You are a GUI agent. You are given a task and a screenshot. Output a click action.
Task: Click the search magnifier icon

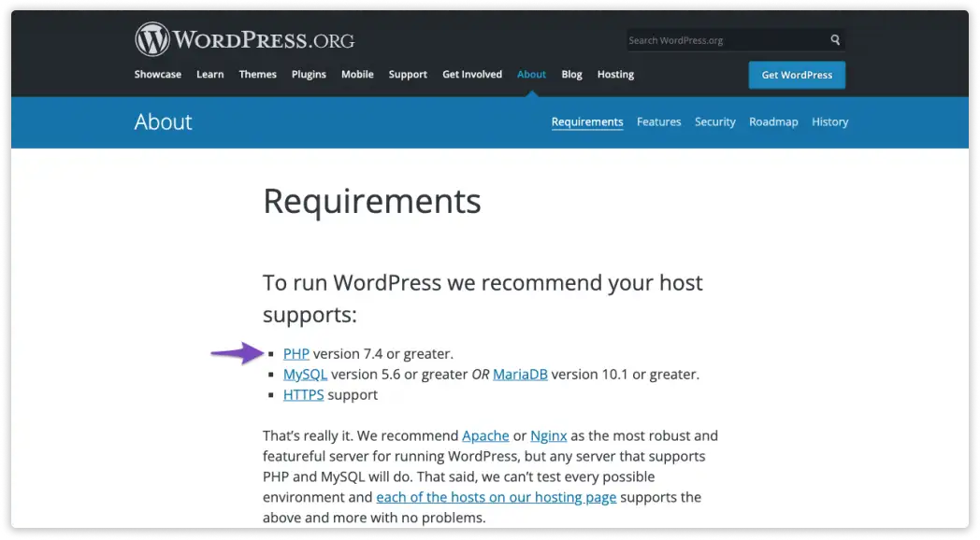tap(835, 40)
